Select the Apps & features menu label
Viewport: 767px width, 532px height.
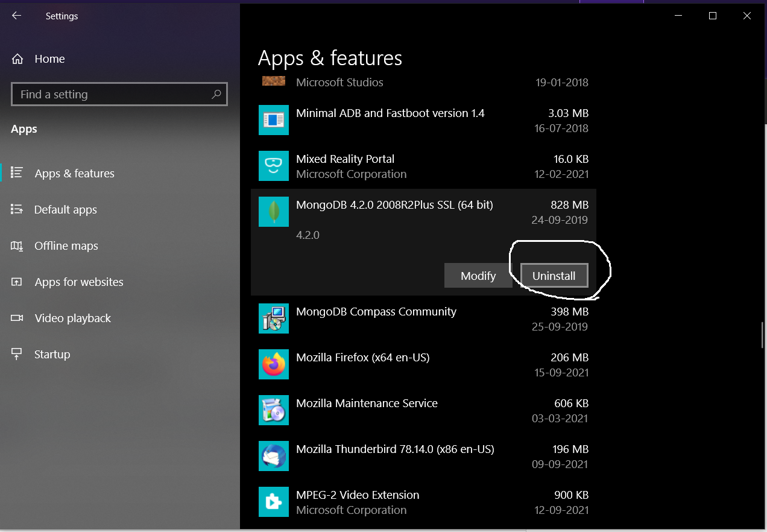click(75, 173)
